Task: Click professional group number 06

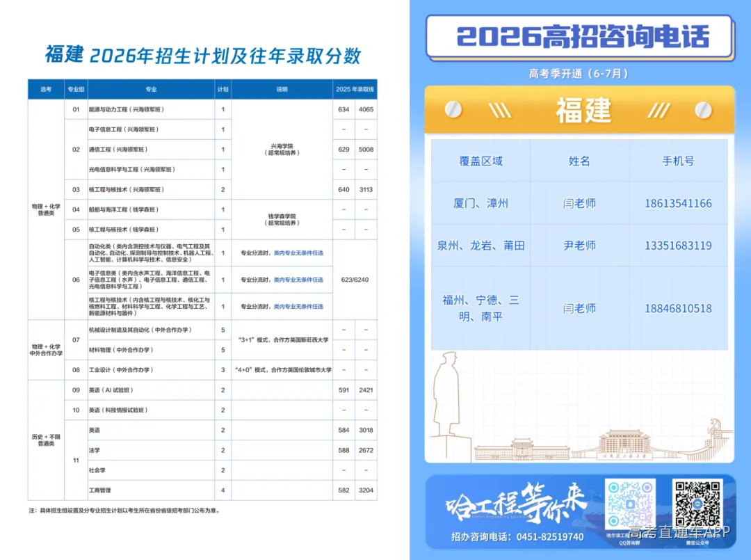Action: (x=76, y=280)
